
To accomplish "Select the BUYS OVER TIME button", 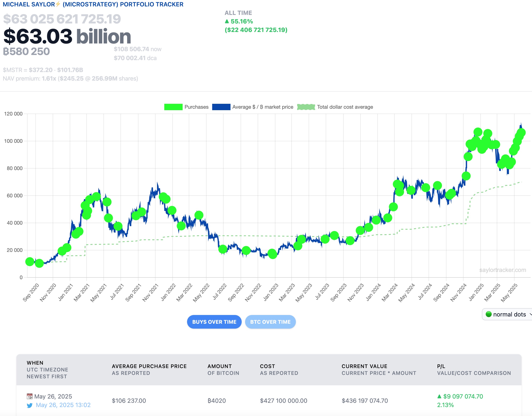I will pyautogui.click(x=214, y=322).
